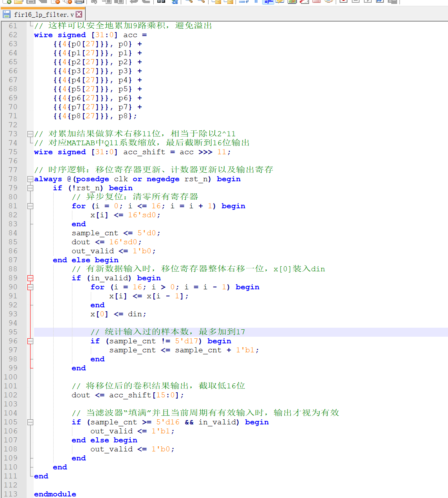
Task: Click 'for (i = 0; i <= 16; i = i + 1) begin'
Action: [158, 206]
